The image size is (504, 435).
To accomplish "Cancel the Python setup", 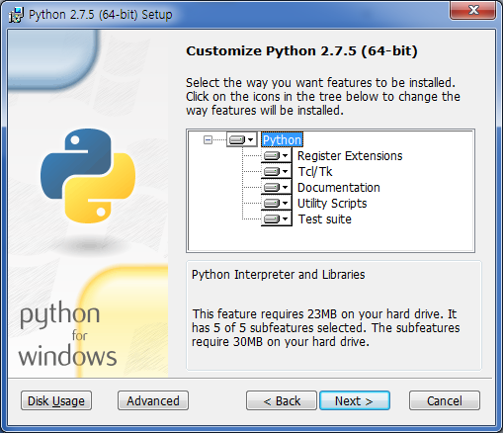I will pos(445,400).
